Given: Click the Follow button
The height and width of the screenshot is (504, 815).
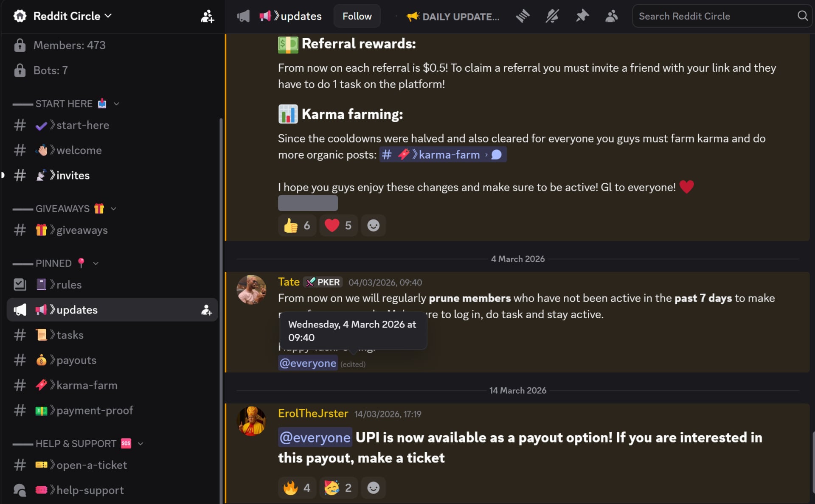Looking at the screenshot, I should tap(357, 16).
